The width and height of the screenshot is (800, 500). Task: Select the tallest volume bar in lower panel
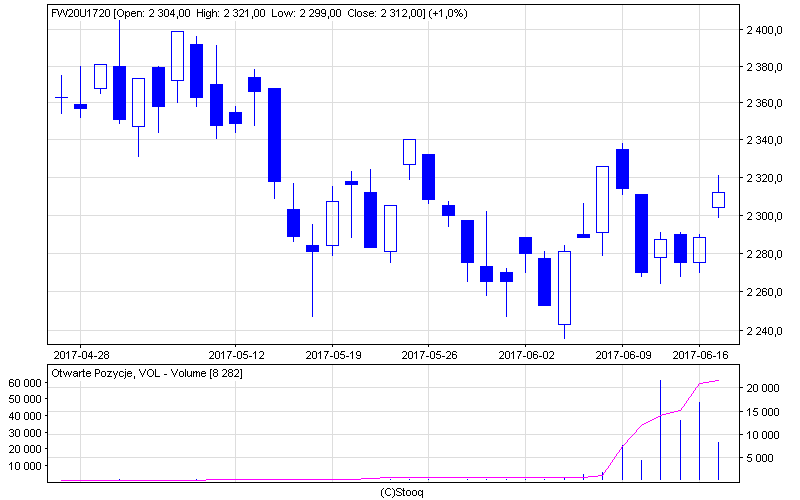point(661,430)
